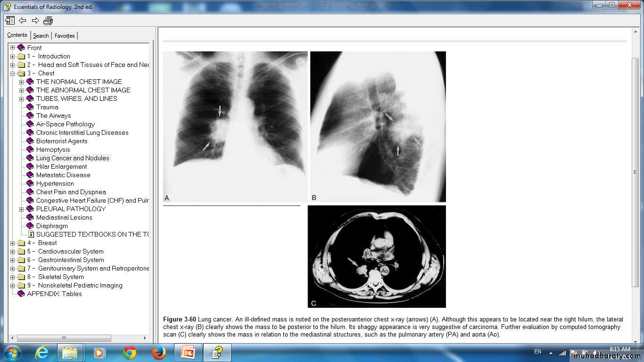Open the Hilar Enlargement topic

pos(61,167)
